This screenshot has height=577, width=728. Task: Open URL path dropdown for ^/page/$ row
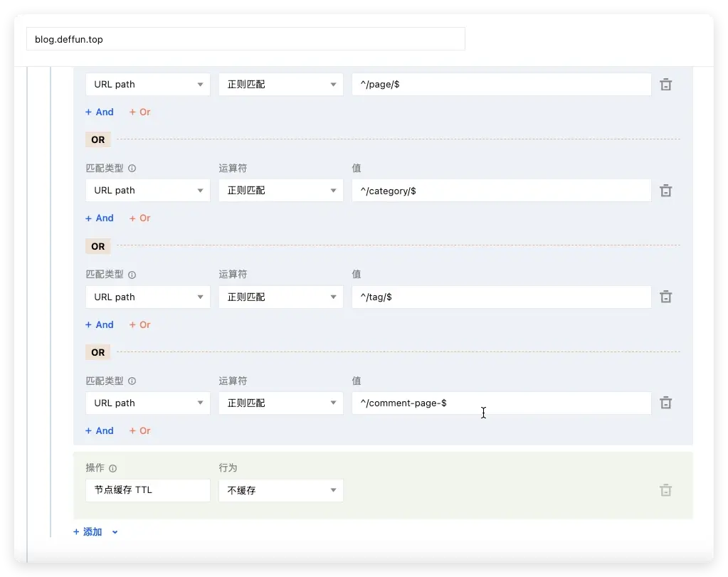(x=147, y=85)
